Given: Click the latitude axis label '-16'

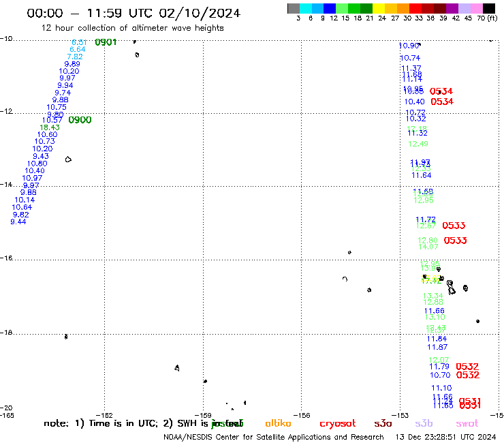Looking at the screenshot, I should point(6,258).
